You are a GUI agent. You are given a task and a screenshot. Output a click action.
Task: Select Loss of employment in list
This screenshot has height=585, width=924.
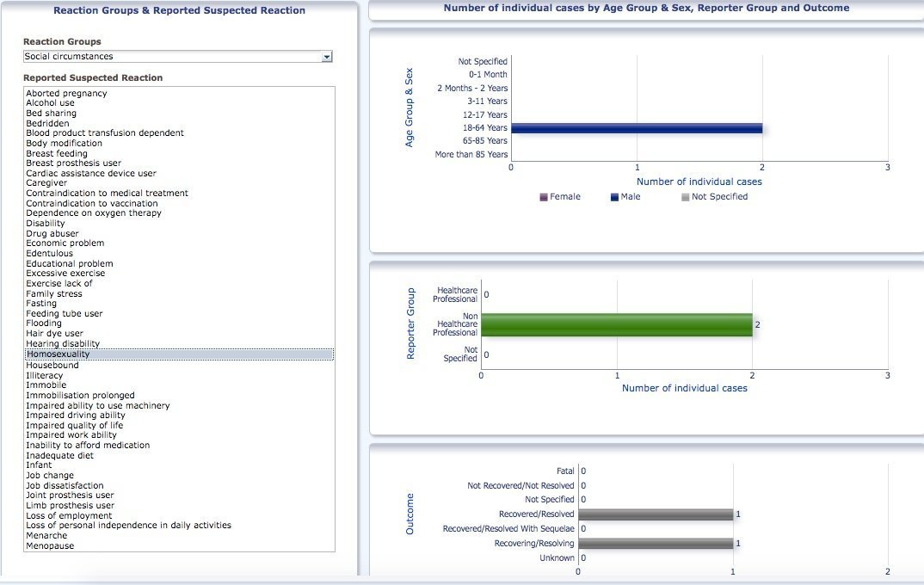point(69,515)
